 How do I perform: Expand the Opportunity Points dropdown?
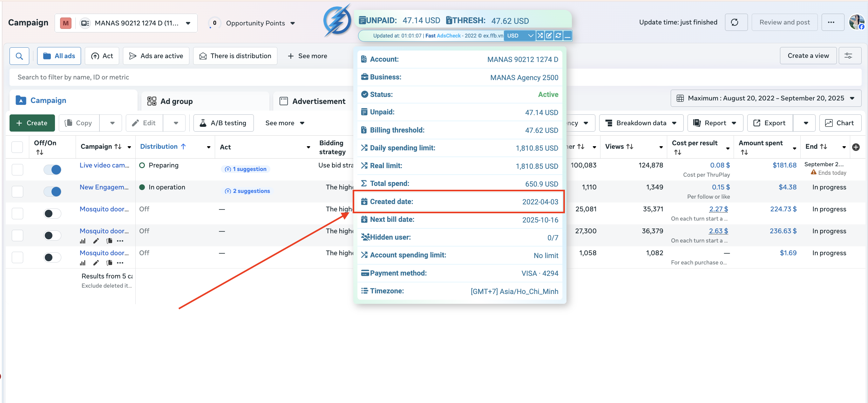coord(293,23)
